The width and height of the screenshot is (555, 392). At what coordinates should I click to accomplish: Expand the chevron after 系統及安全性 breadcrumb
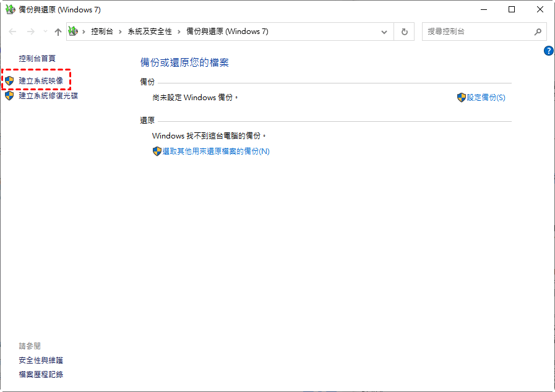point(179,32)
